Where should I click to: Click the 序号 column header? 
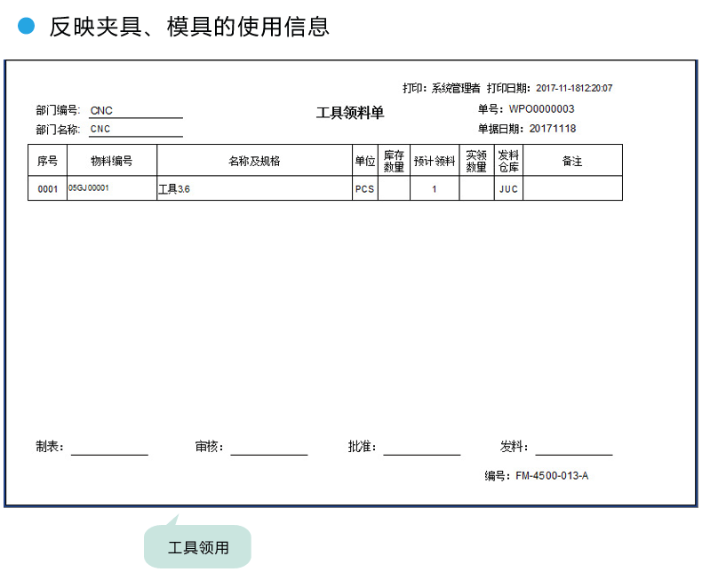[x=47, y=161]
